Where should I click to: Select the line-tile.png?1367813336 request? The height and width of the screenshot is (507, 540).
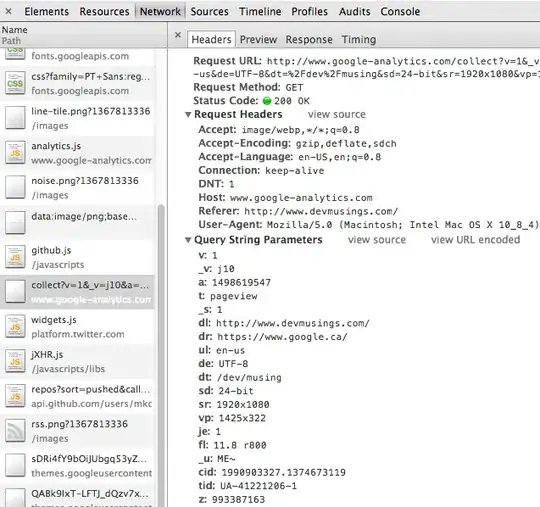pyautogui.click(x=77, y=118)
